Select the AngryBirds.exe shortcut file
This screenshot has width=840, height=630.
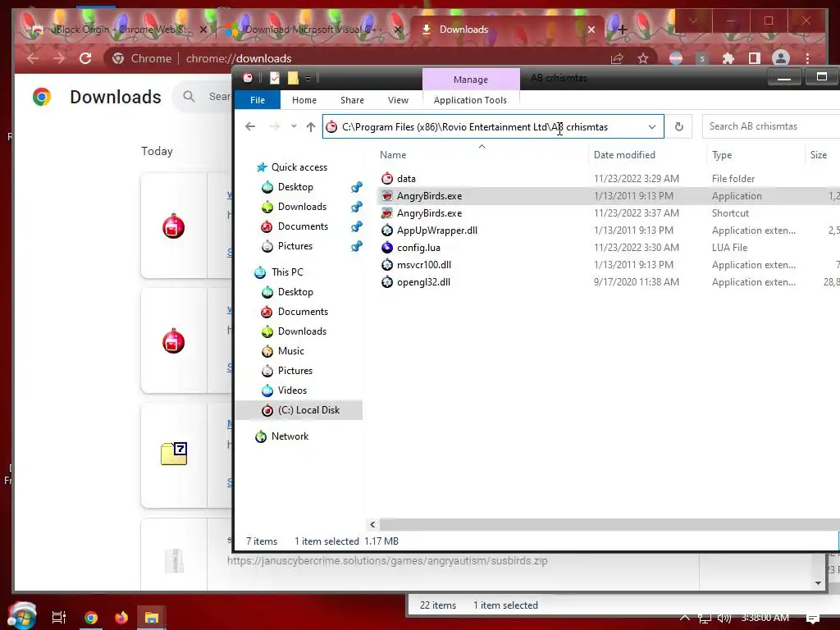coord(429,212)
